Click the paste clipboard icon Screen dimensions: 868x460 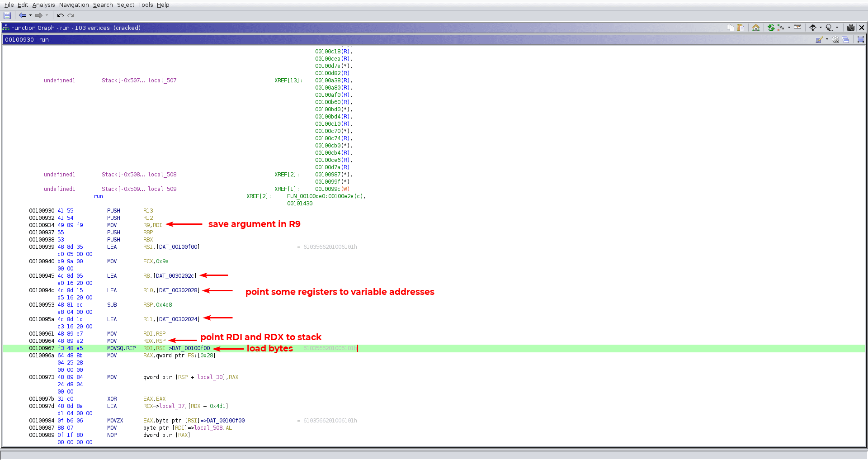coord(741,28)
